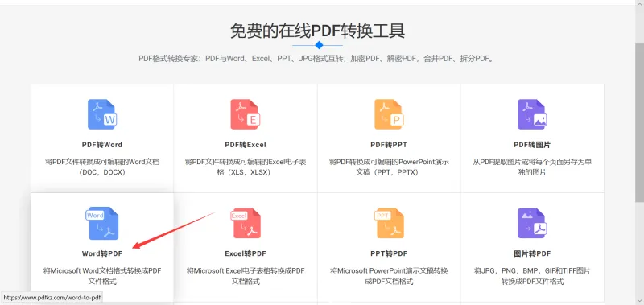The image size is (644, 305).
Task: Open the Excel转PDF tool icon
Action: tap(246, 223)
